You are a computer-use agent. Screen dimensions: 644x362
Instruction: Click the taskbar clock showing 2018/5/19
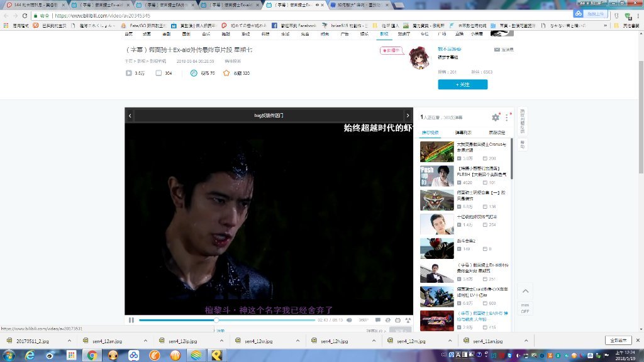(625, 356)
